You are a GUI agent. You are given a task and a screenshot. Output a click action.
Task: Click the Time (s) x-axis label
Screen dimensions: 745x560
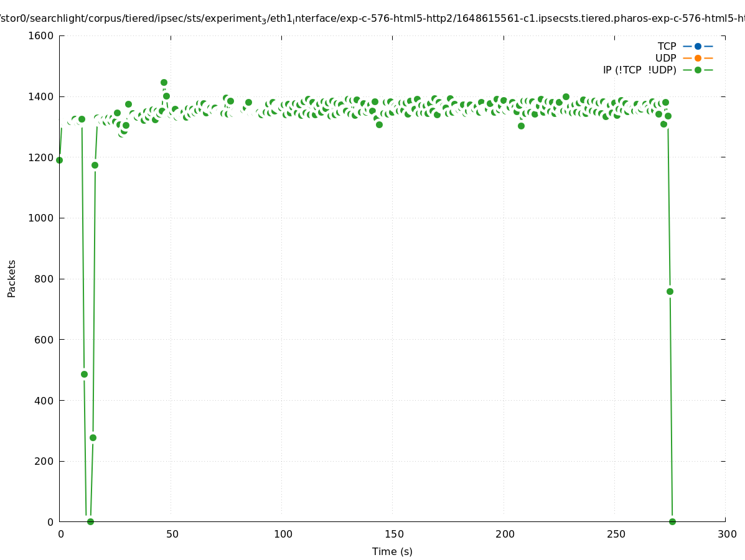coord(392,551)
